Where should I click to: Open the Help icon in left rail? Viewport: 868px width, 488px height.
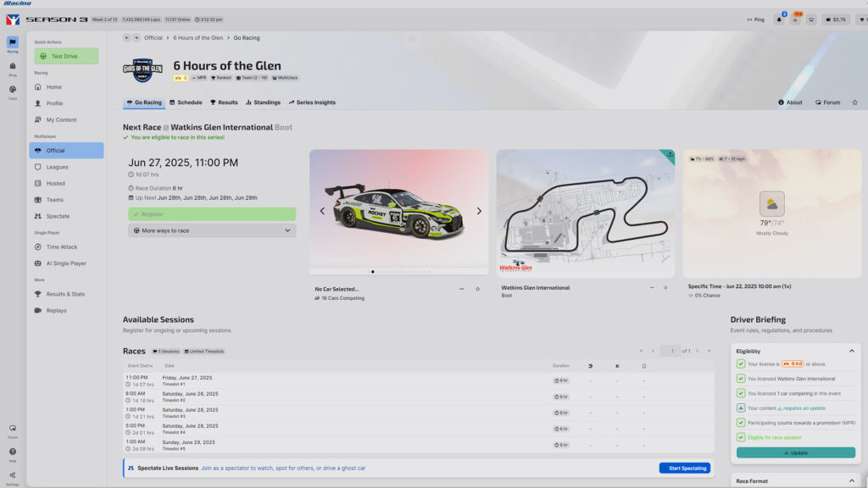pyautogui.click(x=12, y=454)
